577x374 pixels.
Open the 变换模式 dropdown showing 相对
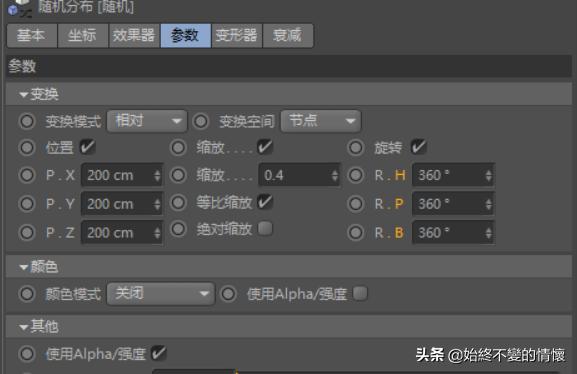click(x=147, y=121)
